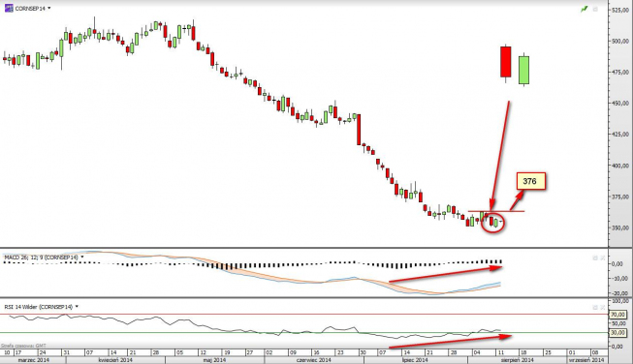Close the RSI indicator panel

click(x=602, y=308)
